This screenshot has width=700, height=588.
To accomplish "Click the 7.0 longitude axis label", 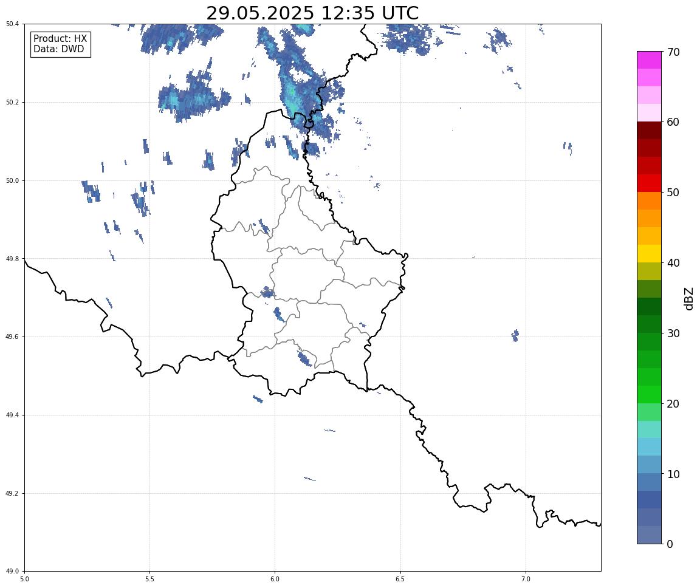I will click(526, 579).
